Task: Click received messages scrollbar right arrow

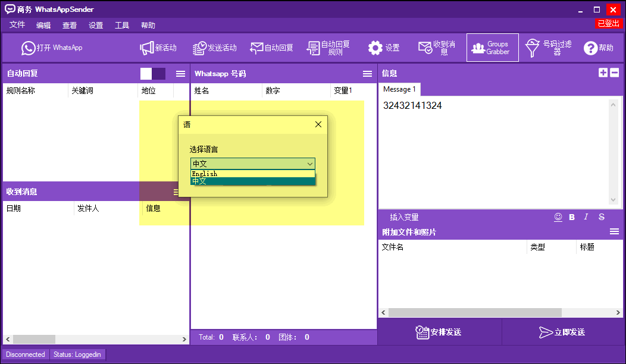Action: tap(184, 339)
